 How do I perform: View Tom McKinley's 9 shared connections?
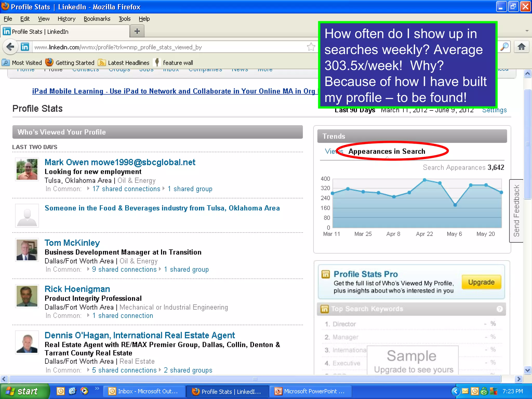(124, 269)
